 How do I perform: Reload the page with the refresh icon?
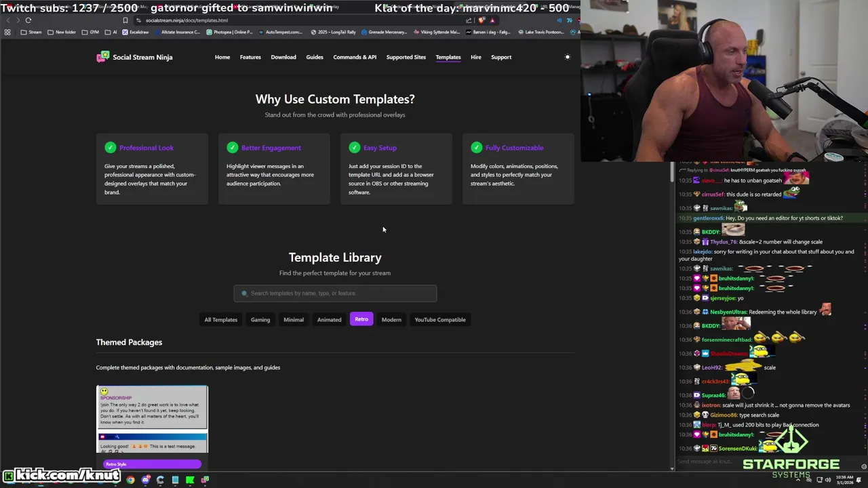click(28, 20)
